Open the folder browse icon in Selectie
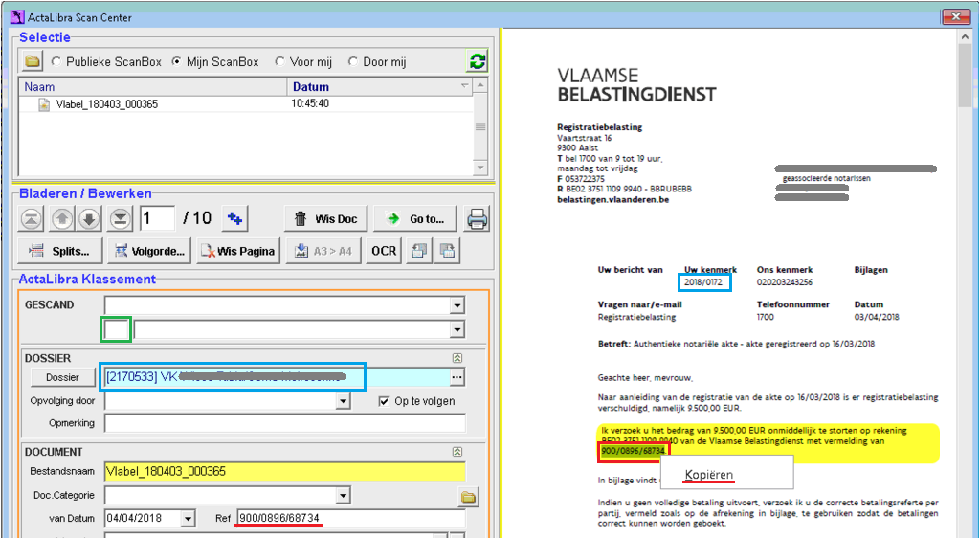 (x=32, y=61)
